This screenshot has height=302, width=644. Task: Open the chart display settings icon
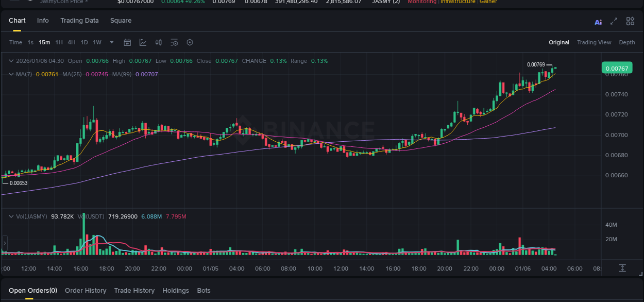[174, 42]
